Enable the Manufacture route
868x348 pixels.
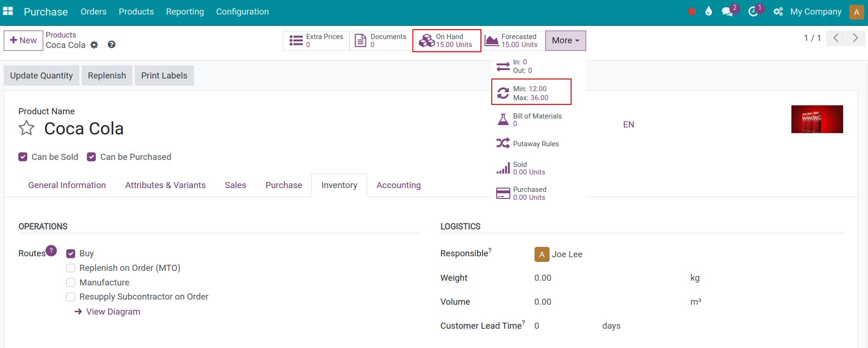70,283
